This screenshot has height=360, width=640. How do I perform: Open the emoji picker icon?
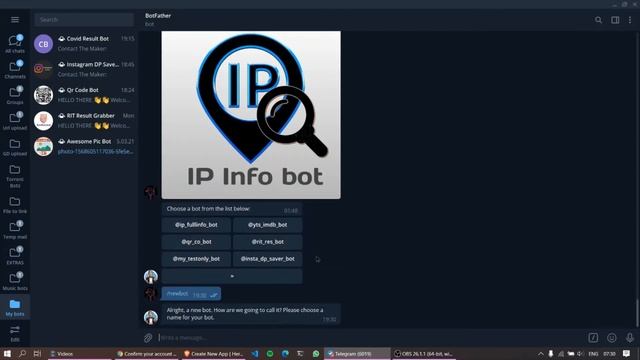point(611,338)
